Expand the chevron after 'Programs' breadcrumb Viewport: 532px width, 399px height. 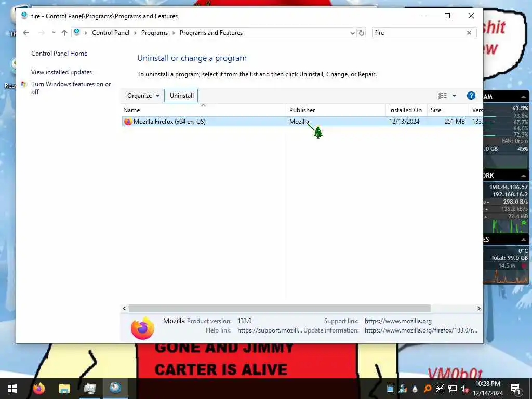pyautogui.click(x=174, y=33)
